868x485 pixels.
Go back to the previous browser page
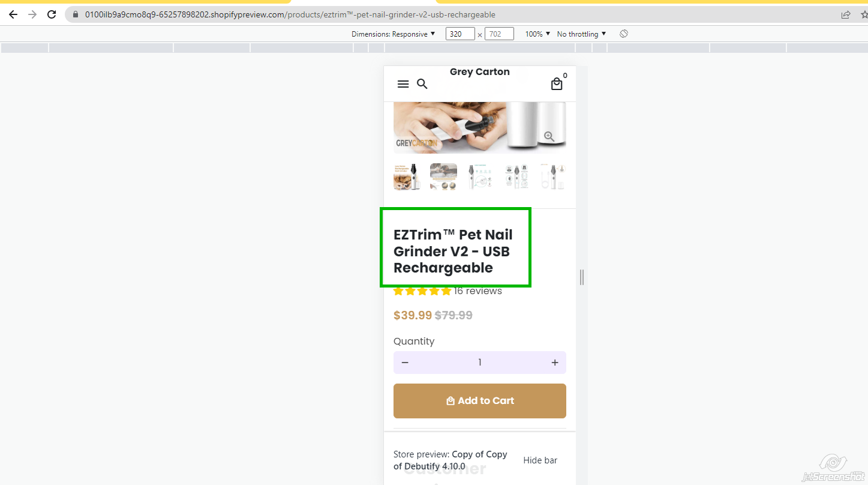tap(13, 14)
